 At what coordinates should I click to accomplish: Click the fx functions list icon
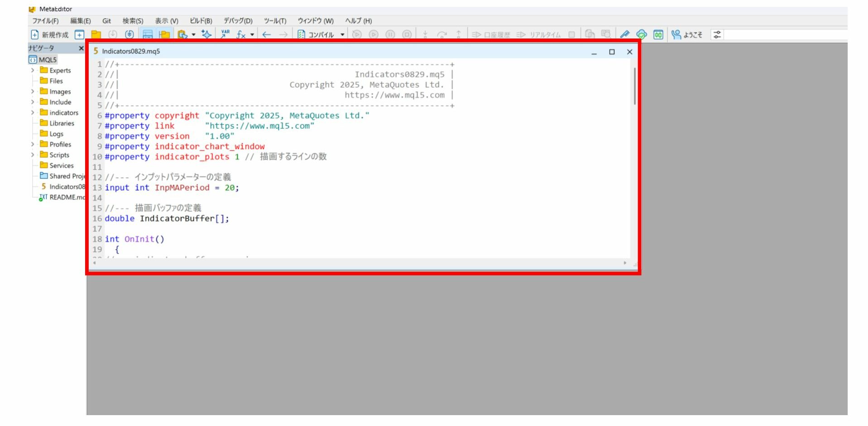point(241,35)
